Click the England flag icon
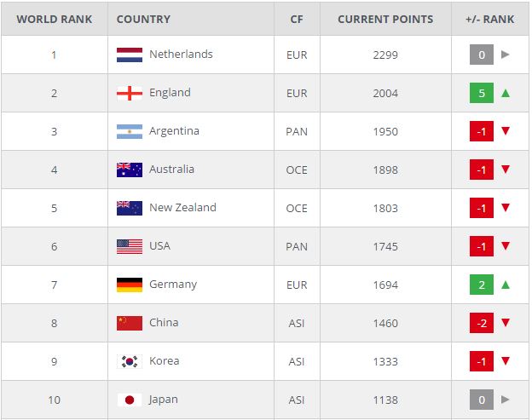Screen dimensions: 532x420 point(130,93)
